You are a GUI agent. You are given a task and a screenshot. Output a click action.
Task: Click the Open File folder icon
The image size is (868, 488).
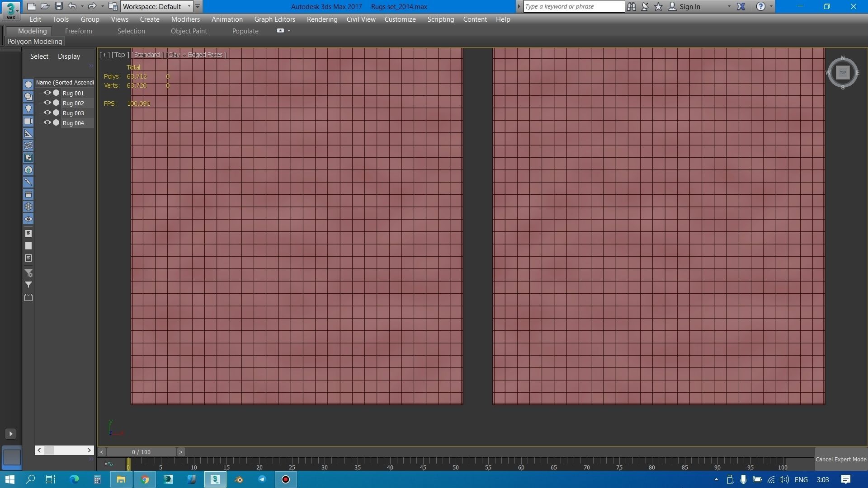(x=45, y=6)
